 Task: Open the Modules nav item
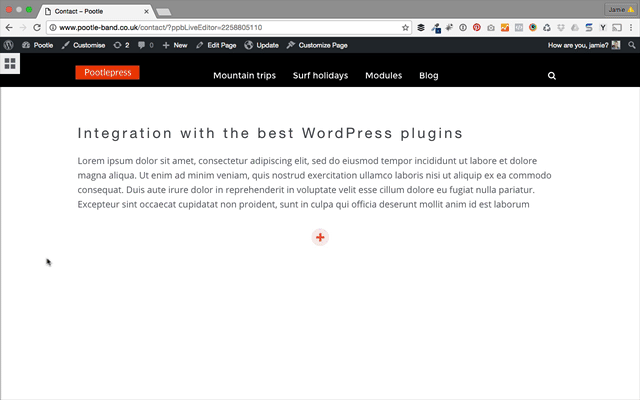(x=384, y=76)
